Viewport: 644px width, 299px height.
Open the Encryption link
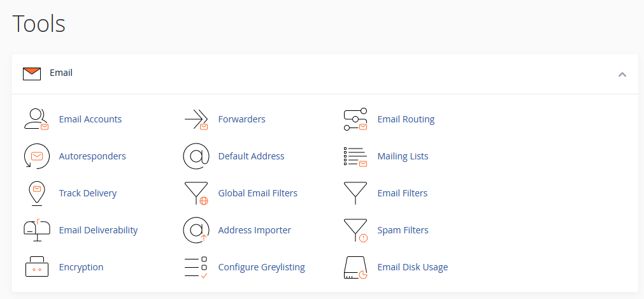(x=82, y=267)
